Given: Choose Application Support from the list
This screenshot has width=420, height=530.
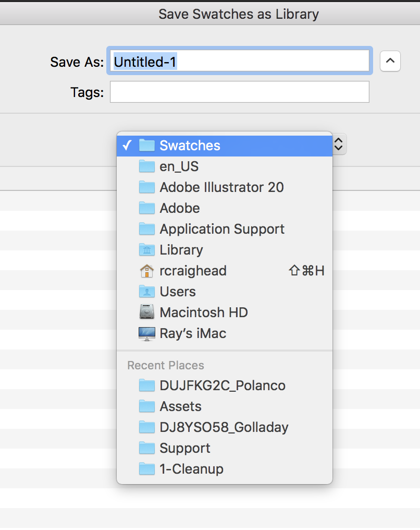Looking at the screenshot, I should (x=222, y=229).
